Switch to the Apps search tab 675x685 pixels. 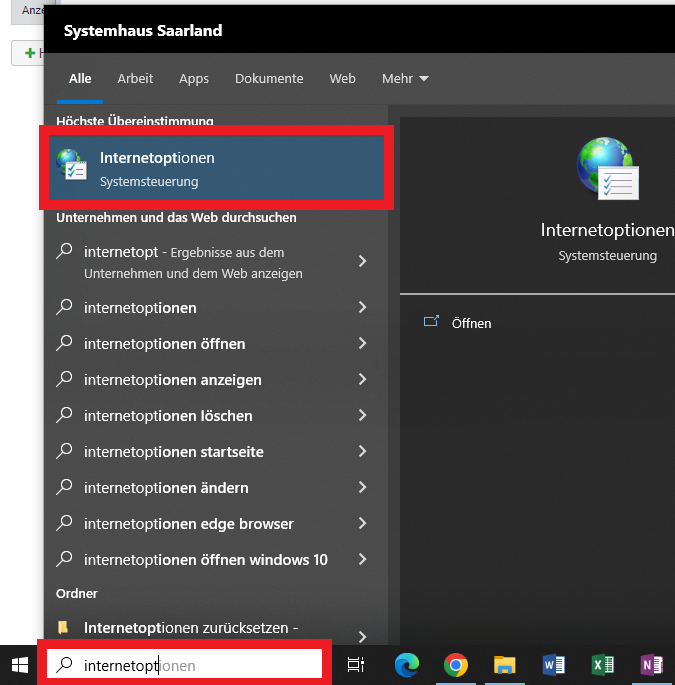tap(194, 79)
